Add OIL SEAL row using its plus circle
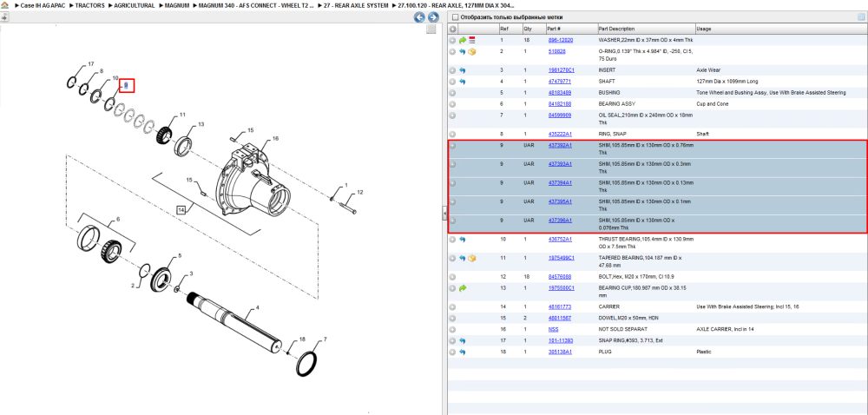This screenshot has width=868, height=415. 453,115
